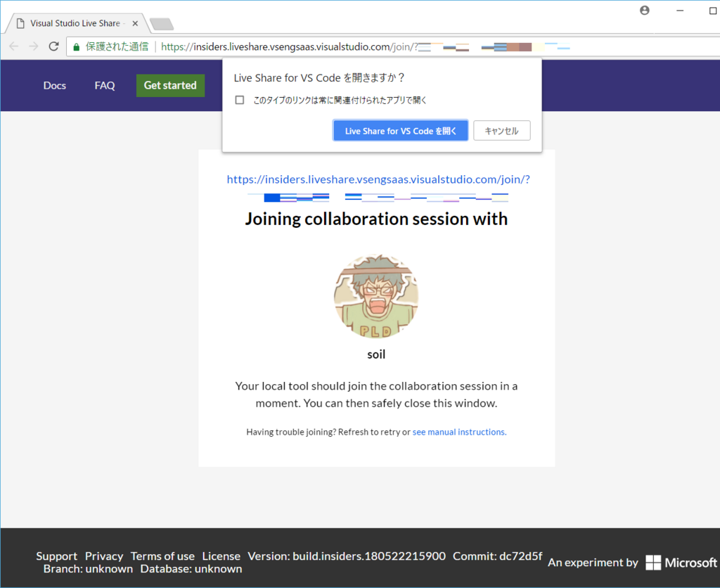Reload the page with refresh icon

point(53,46)
